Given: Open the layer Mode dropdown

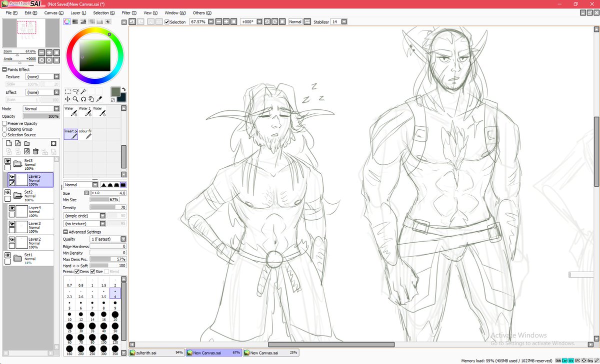Looking at the screenshot, I should pyautogui.click(x=56, y=109).
